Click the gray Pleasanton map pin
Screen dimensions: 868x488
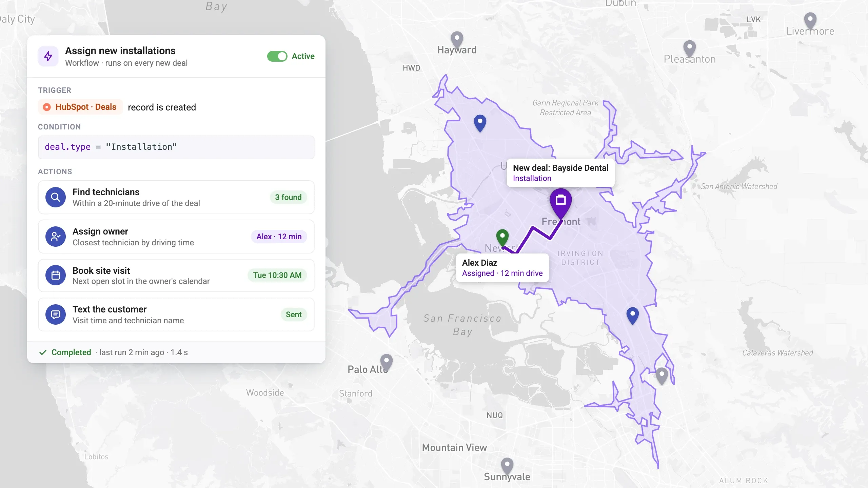pyautogui.click(x=690, y=49)
